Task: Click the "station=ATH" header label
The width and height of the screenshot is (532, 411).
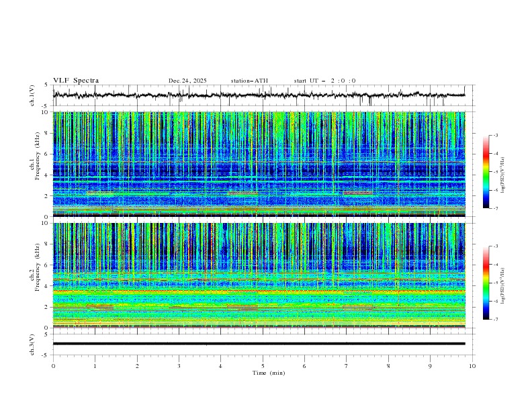Action: [x=249, y=81]
